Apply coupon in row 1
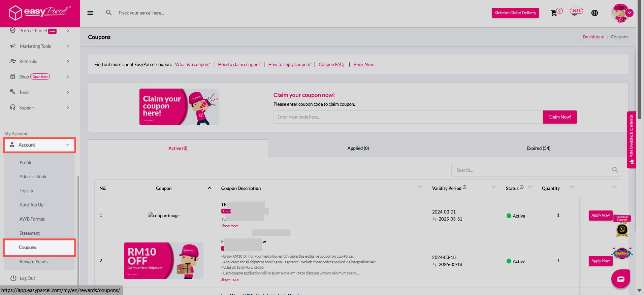The width and height of the screenshot is (644, 295). pyautogui.click(x=600, y=216)
